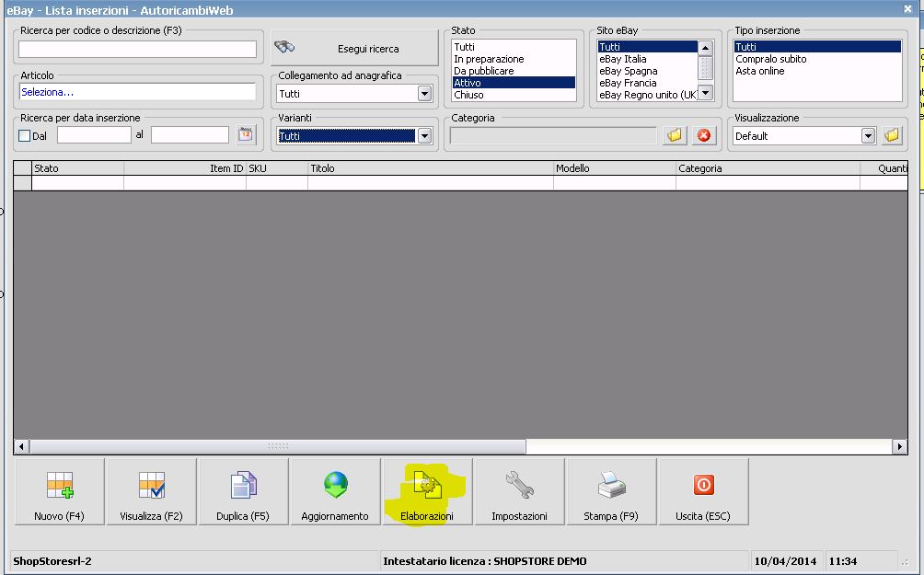Click the binoculars Esegui ricerca button
Image resolution: width=924 pixels, height=575 pixels.
pos(354,49)
